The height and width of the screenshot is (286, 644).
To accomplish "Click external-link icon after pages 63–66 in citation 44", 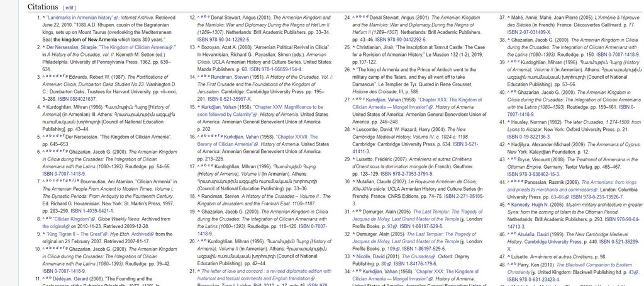I will pyautogui.click(x=567, y=197).
